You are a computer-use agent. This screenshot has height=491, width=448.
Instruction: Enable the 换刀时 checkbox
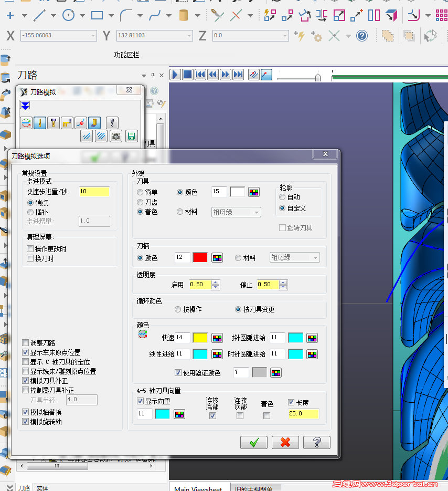pyautogui.click(x=30, y=258)
